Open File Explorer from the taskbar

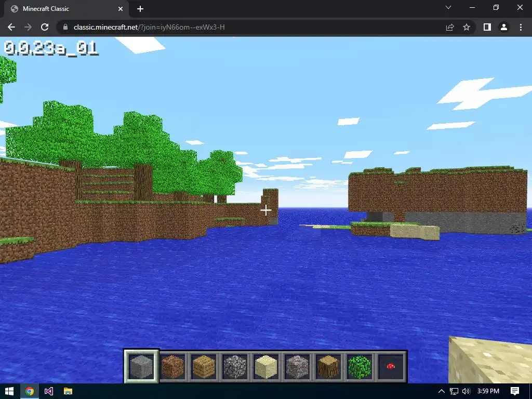[x=68, y=391]
